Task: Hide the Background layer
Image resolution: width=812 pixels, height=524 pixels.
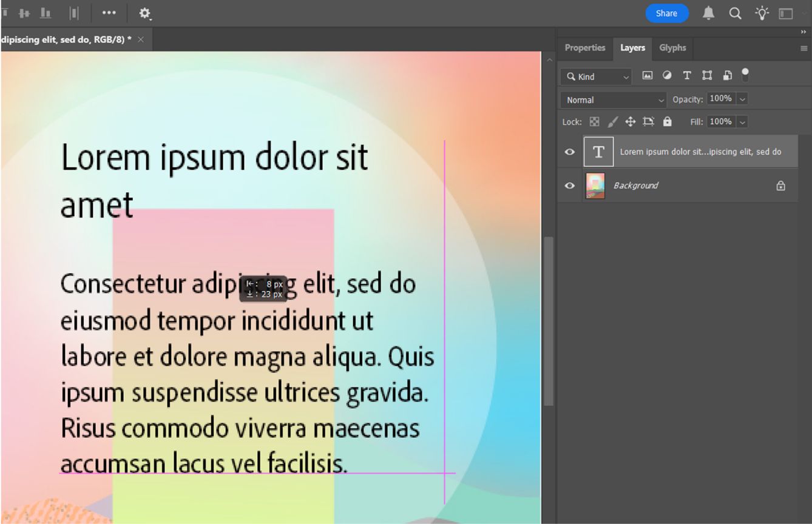Action: pyautogui.click(x=569, y=186)
